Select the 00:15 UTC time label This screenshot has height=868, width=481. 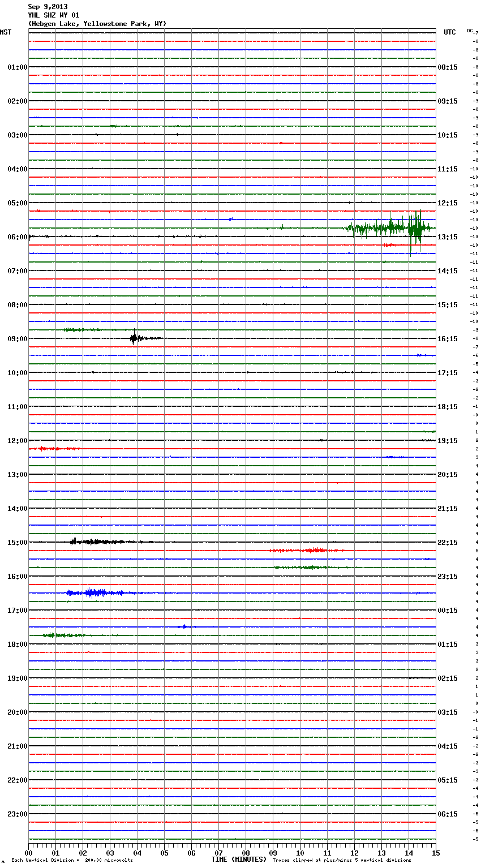(x=448, y=611)
